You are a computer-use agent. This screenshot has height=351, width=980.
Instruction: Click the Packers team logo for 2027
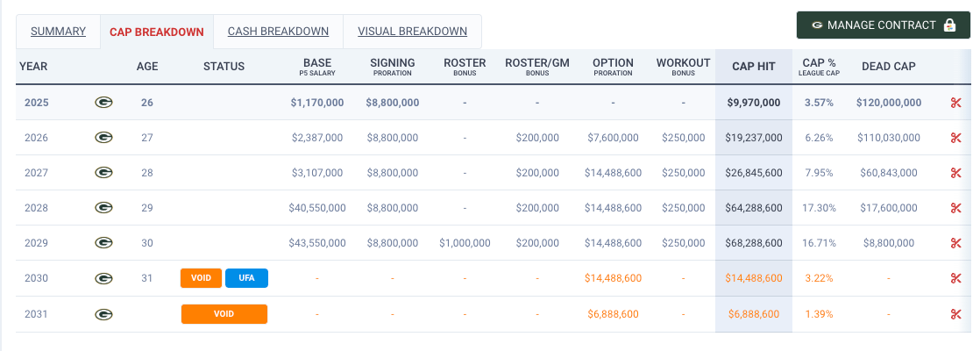coord(103,173)
